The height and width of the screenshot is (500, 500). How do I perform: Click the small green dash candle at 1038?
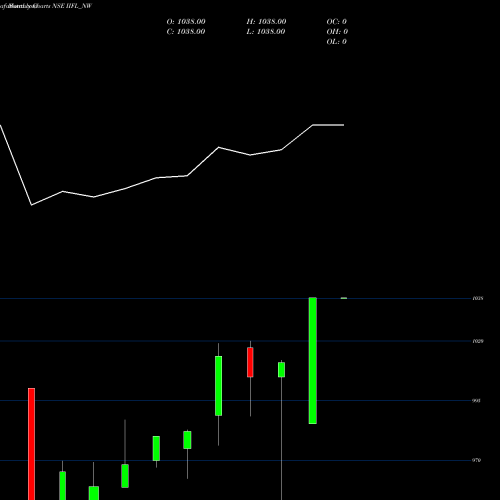[x=344, y=298]
